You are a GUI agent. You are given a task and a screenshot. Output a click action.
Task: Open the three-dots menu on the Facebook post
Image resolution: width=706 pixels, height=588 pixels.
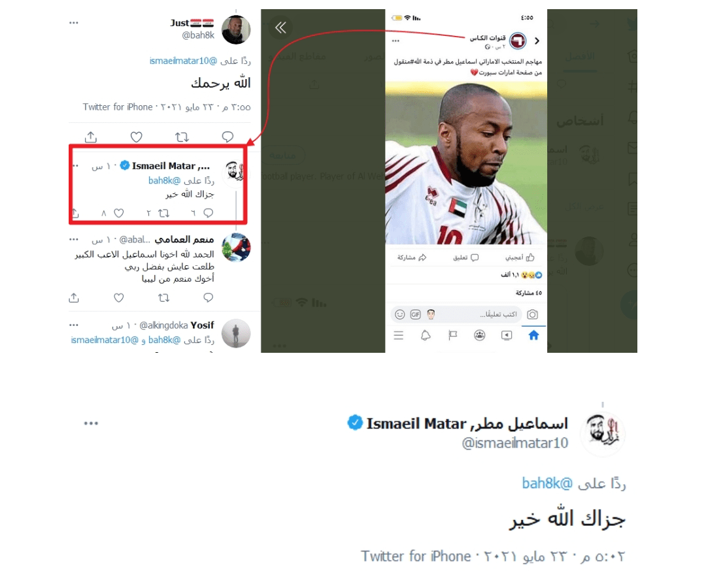point(395,41)
